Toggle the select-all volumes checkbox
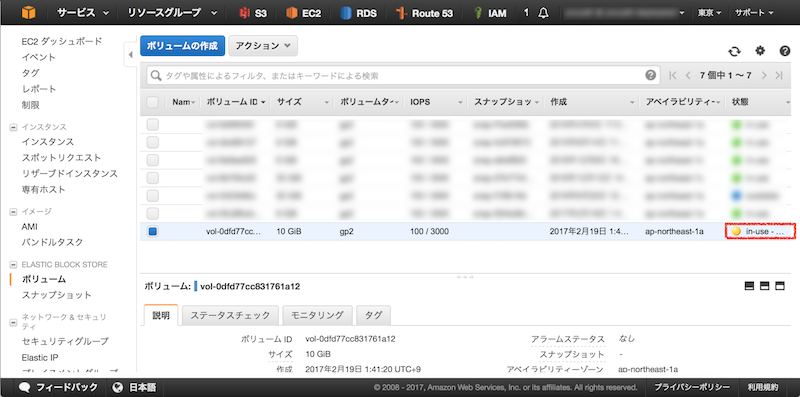The image size is (800, 397). pos(153,103)
